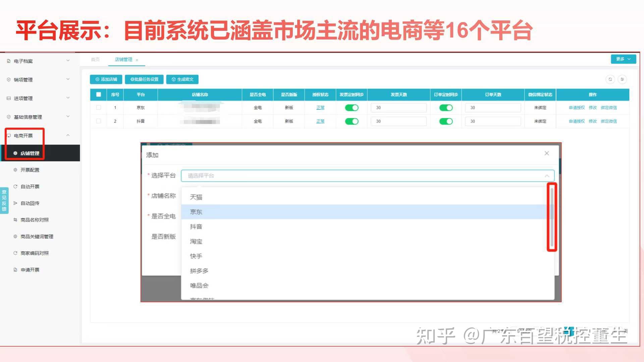Expand the 进项管理 sidebar menu
Screen dimensions: 644x362
click(68, 98)
